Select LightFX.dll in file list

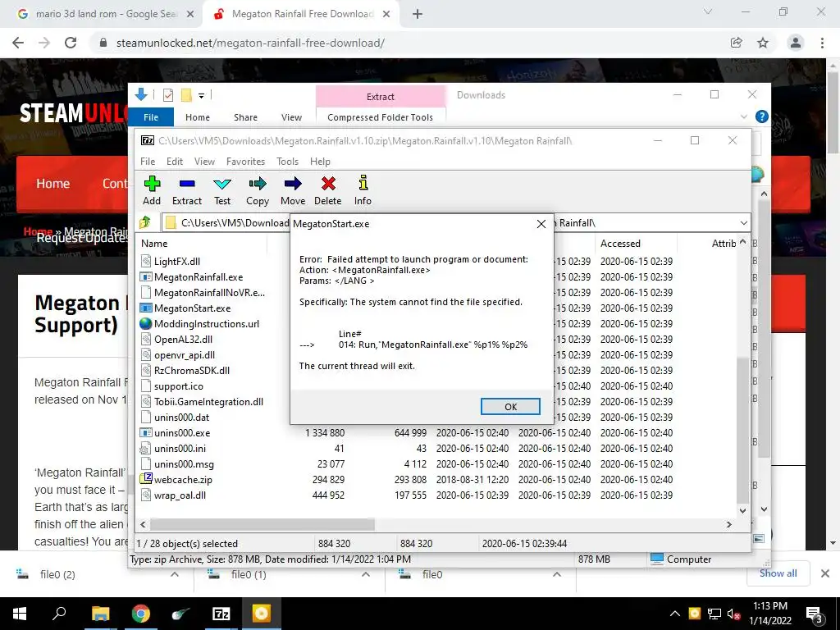[x=177, y=262]
